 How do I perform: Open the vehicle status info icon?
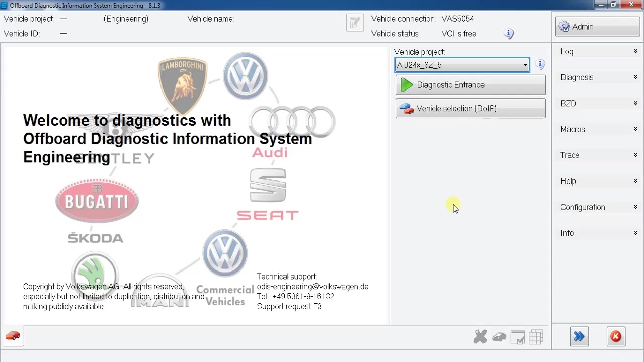pos(509,34)
